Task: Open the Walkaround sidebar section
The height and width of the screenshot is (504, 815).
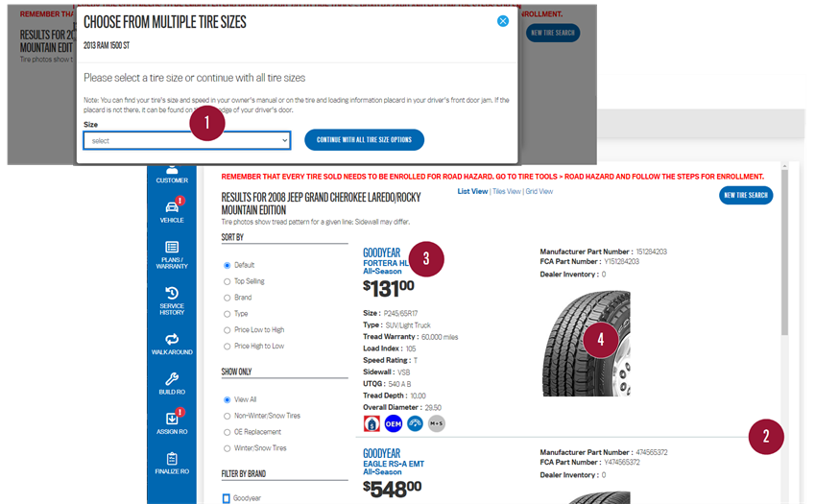Action: [x=172, y=345]
